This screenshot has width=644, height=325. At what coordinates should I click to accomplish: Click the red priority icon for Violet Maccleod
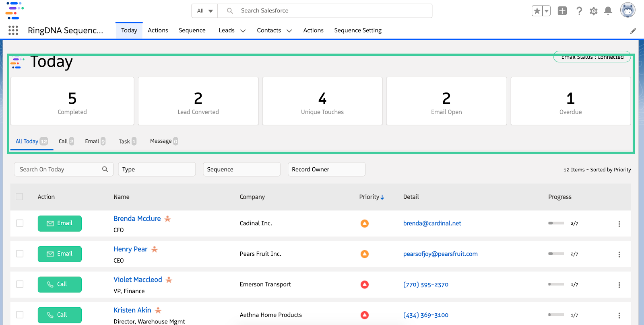(365, 284)
